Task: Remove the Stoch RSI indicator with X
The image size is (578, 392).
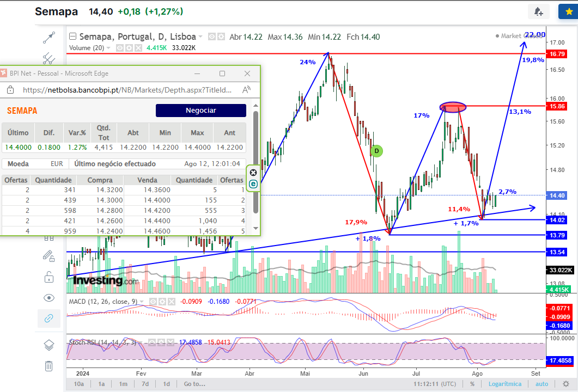Action: click(171, 342)
